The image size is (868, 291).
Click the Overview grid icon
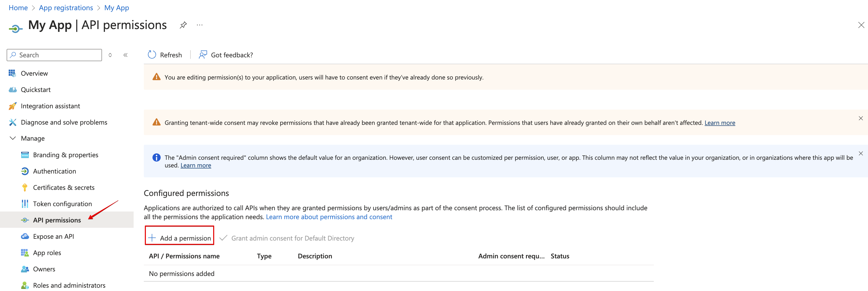(12, 73)
